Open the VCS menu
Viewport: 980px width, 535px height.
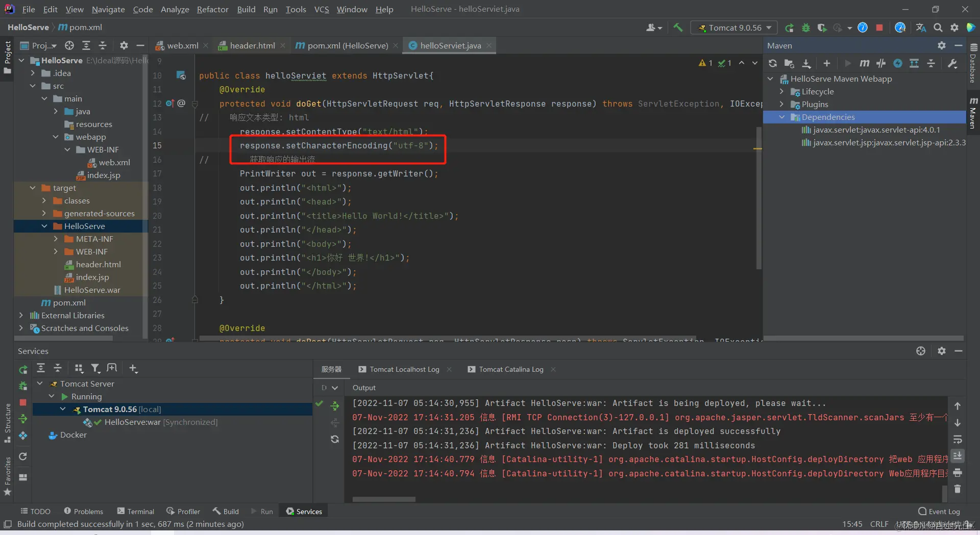click(322, 9)
